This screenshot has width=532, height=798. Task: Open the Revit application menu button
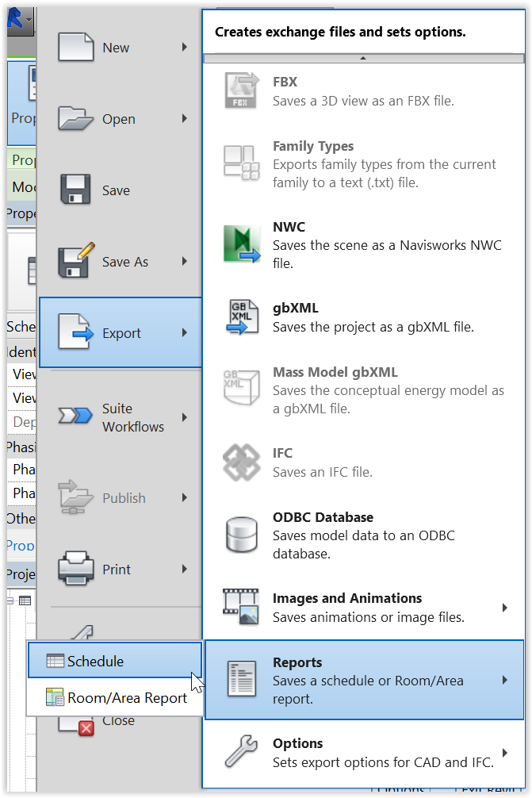21,20
